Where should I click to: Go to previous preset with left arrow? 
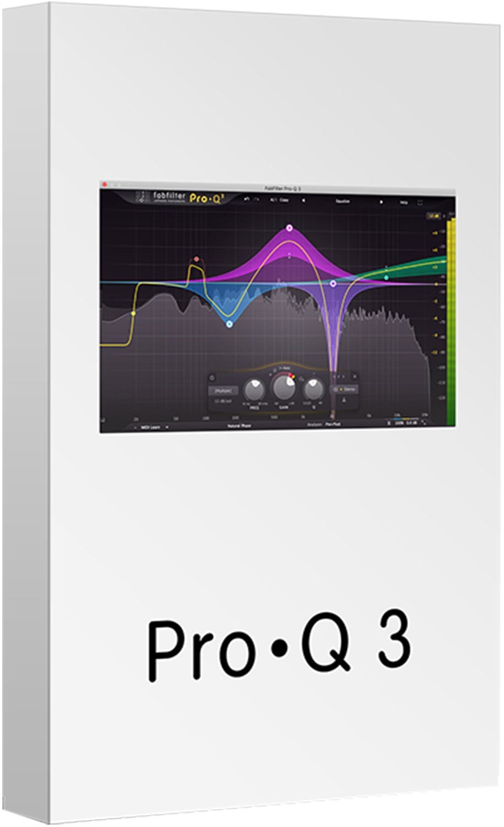[303, 201]
